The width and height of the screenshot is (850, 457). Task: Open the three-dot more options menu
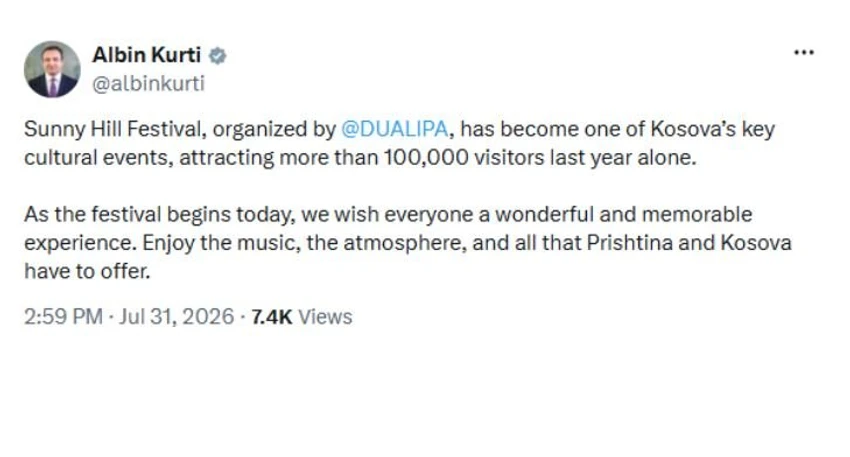click(803, 53)
